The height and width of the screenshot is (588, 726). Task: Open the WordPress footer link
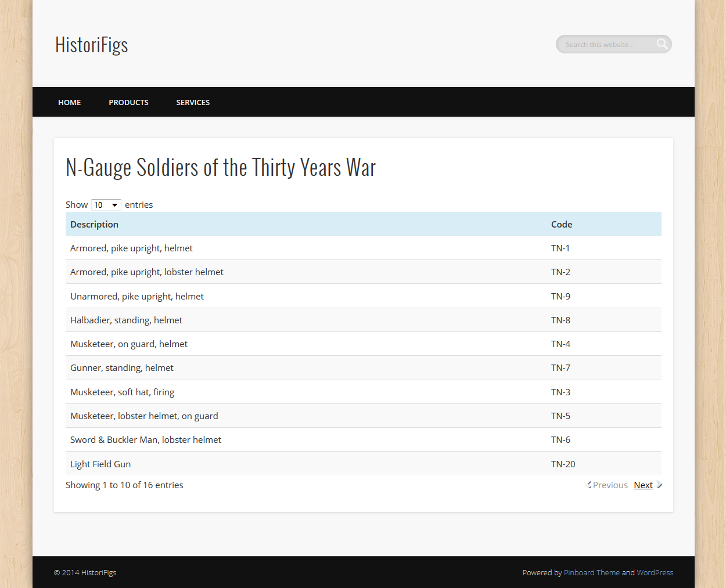655,572
